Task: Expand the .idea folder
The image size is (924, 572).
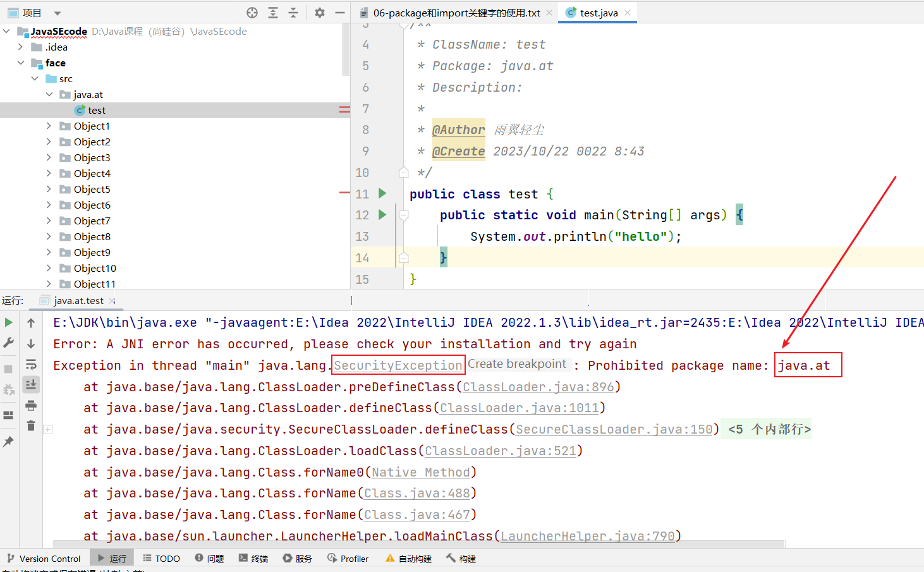Action: (21, 47)
